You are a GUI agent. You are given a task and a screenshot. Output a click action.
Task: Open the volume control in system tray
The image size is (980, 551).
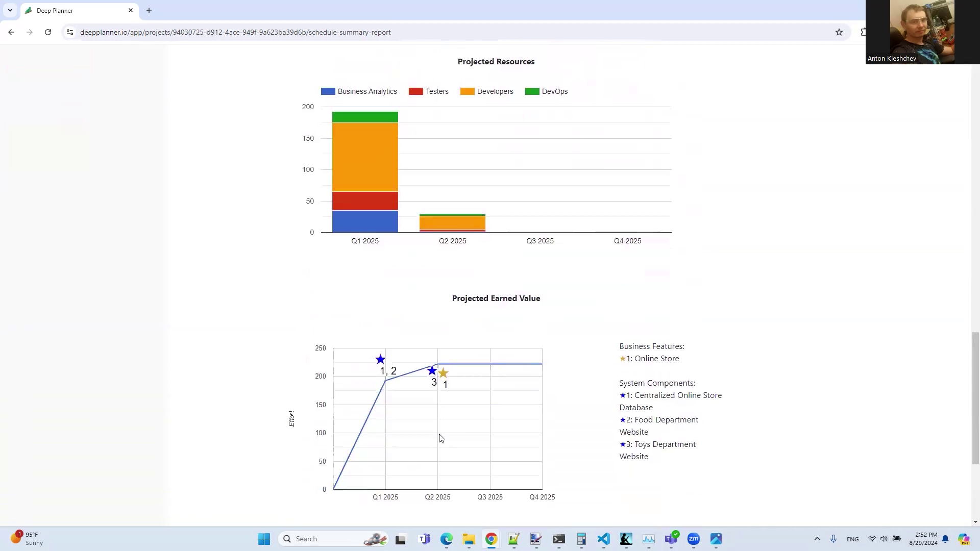point(884,539)
